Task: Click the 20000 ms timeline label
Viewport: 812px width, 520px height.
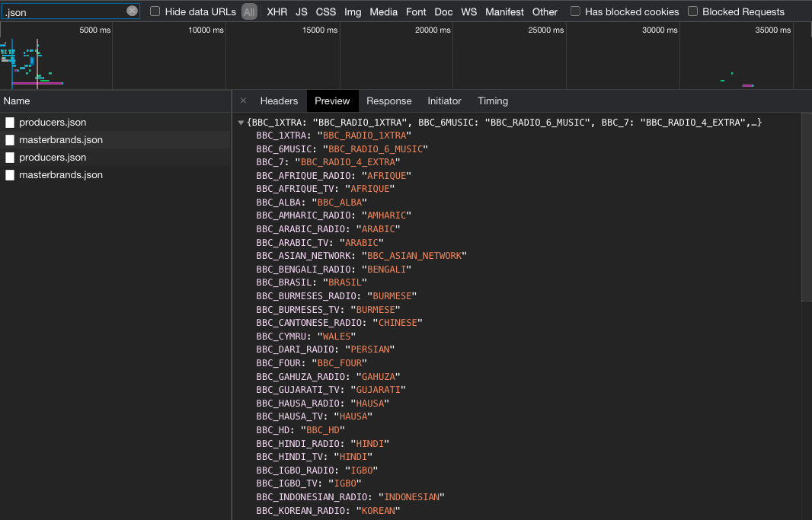Action: tap(433, 30)
